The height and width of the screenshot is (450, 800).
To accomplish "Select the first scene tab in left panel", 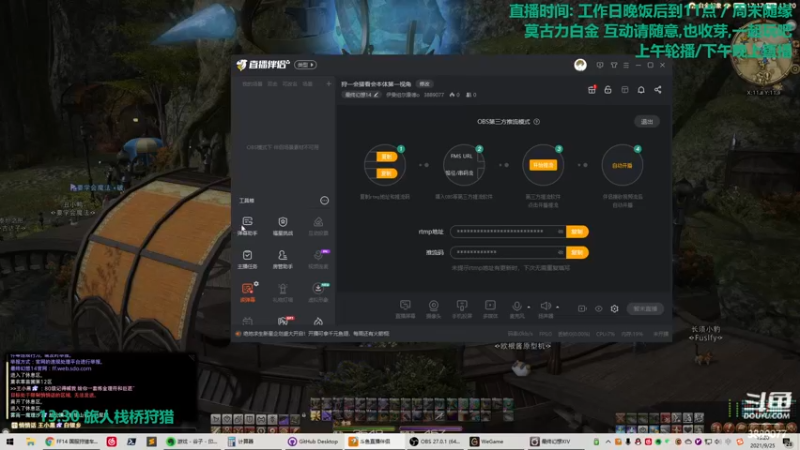I will [x=252, y=84].
